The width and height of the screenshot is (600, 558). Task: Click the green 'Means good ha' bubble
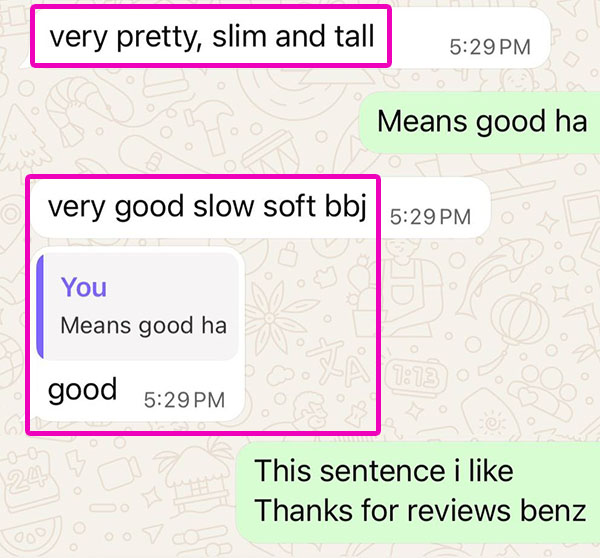coord(480,122)
